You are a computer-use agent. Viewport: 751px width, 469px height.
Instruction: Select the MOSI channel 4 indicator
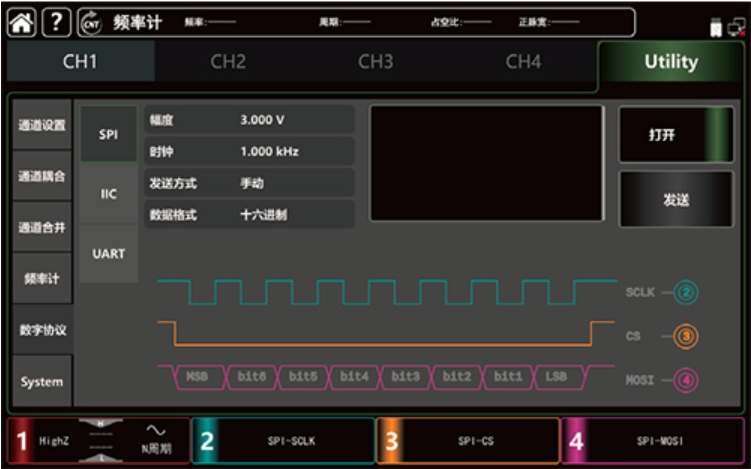tap(685, 380)
